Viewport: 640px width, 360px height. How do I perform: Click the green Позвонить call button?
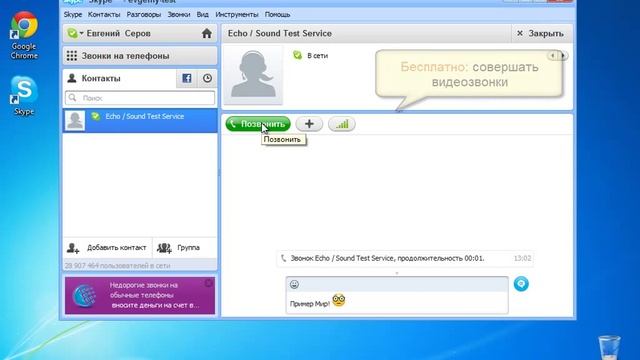[258, 124]
